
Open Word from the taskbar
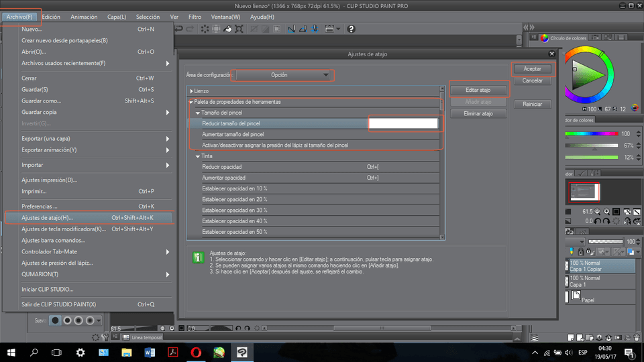click(x=150, y=352)
